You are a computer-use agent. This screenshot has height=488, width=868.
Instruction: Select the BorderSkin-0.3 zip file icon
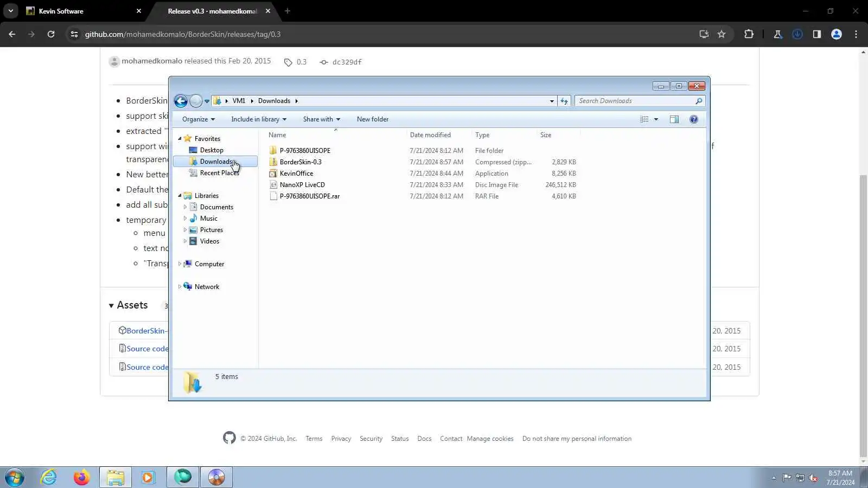273,162
